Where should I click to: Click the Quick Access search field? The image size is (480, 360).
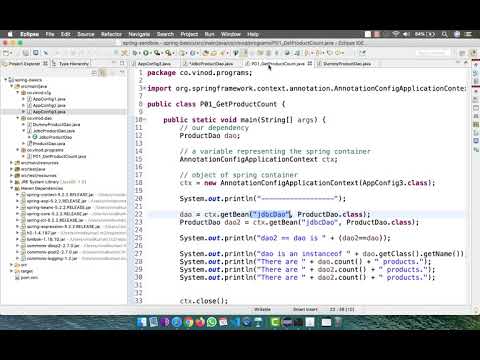(x=432, y=53)
